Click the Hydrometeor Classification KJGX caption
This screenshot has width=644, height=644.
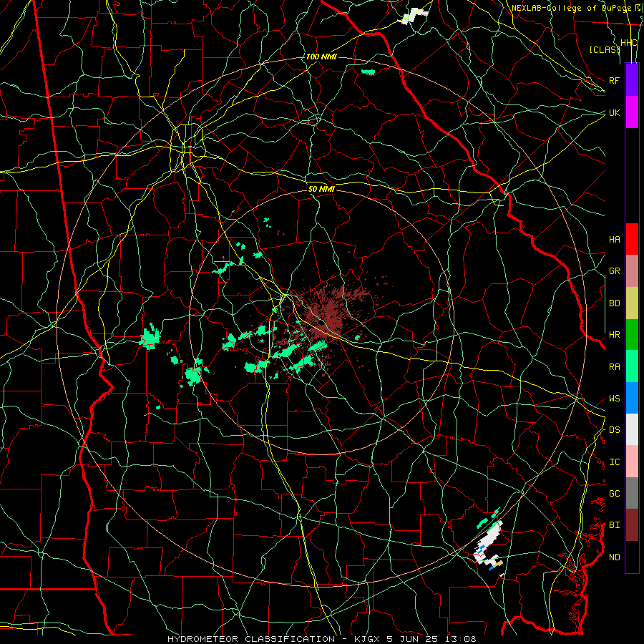[321, 639]
